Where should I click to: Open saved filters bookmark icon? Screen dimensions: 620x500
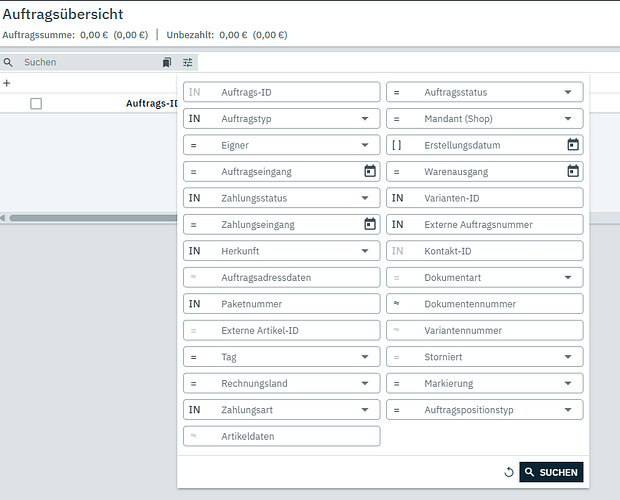(x=167, y=62)
